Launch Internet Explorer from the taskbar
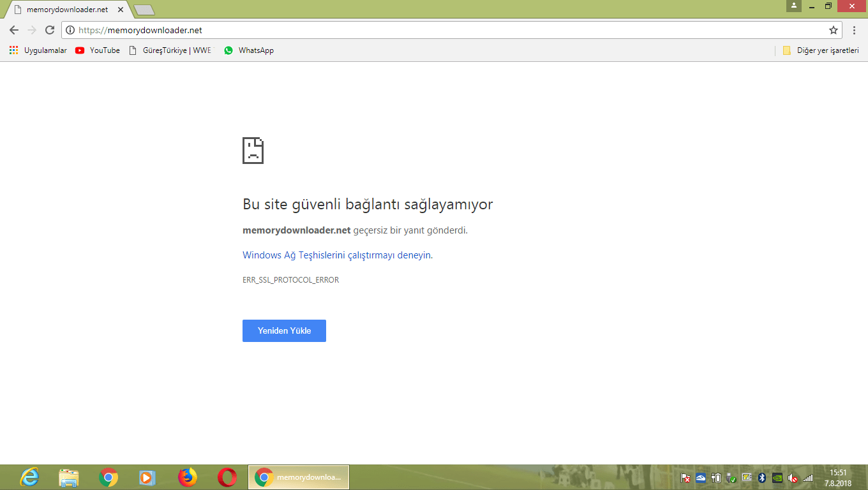868x490 pixels. pyautogui.click(x=29, y=477)
